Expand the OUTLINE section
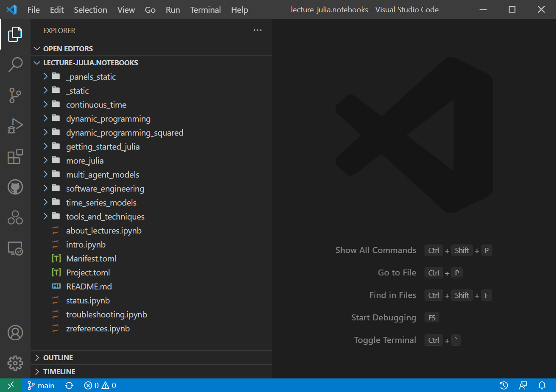The image size is (556, 392). click(x=58, y=358)
